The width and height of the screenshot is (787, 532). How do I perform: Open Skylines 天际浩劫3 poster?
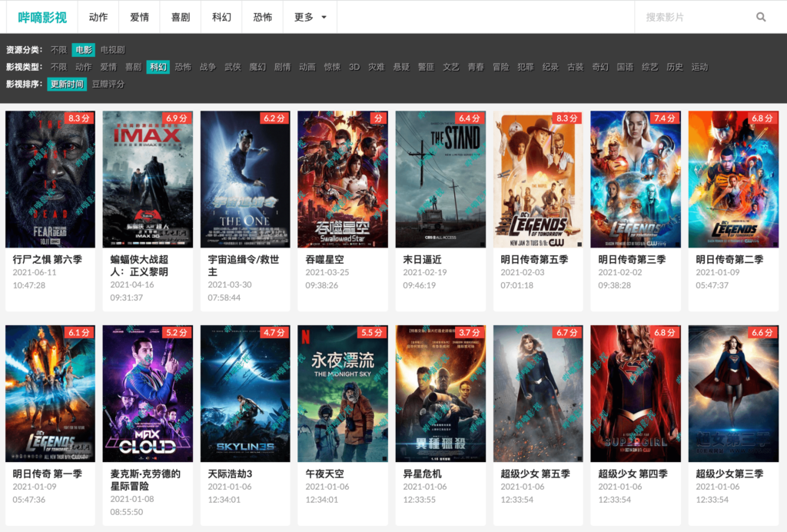tap(245, 394)
